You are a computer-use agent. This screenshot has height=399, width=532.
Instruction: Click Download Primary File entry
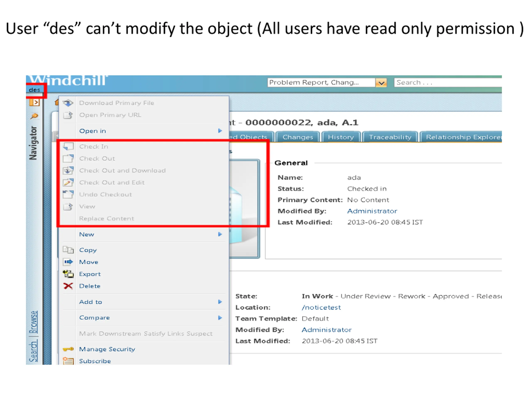(x=117, y=103)
